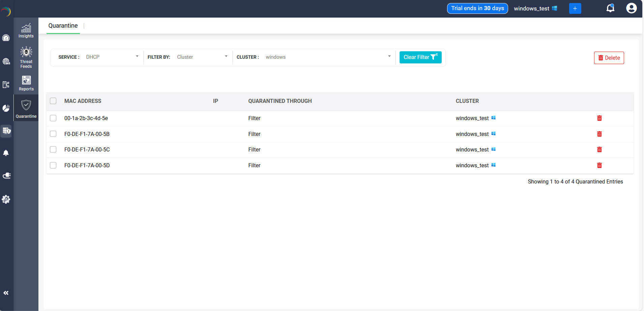
Task: Select the plug integrations icon in sidebar
Action: [6, 175]
